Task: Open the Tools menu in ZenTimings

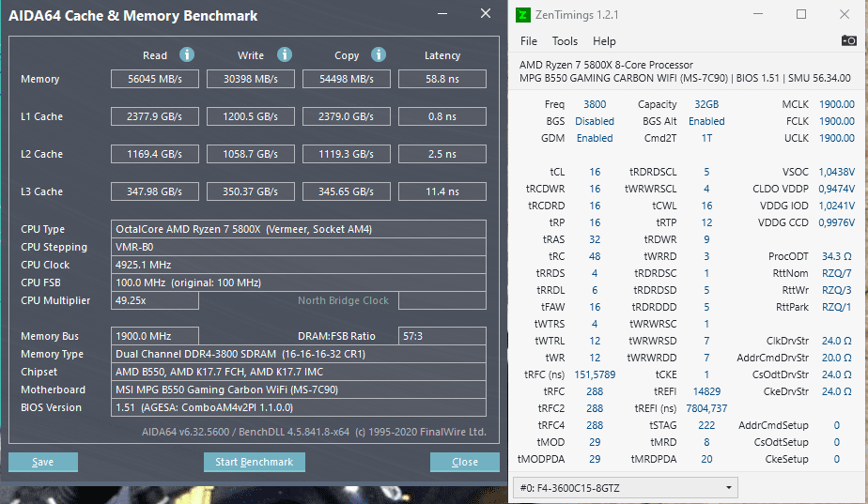Action: 565,41
